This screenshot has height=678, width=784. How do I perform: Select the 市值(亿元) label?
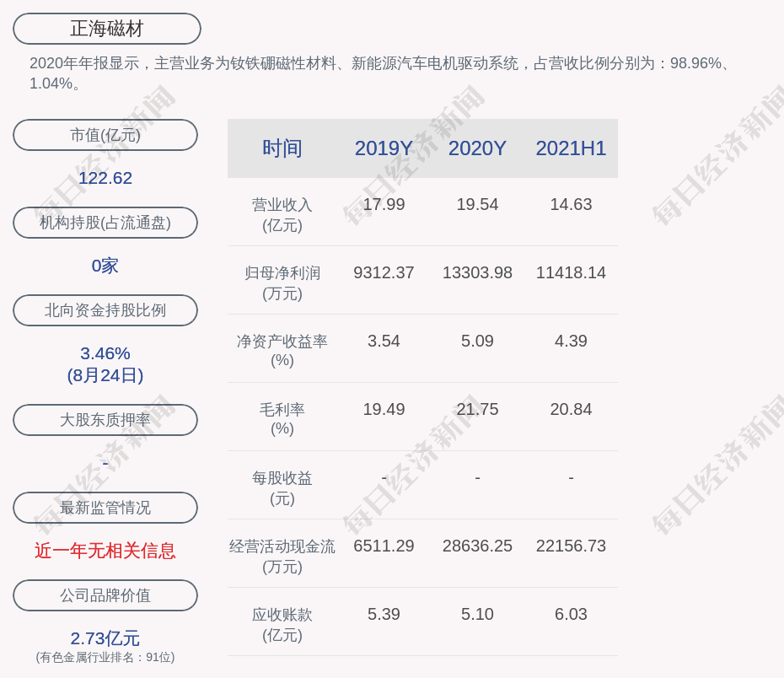point(105,134)
